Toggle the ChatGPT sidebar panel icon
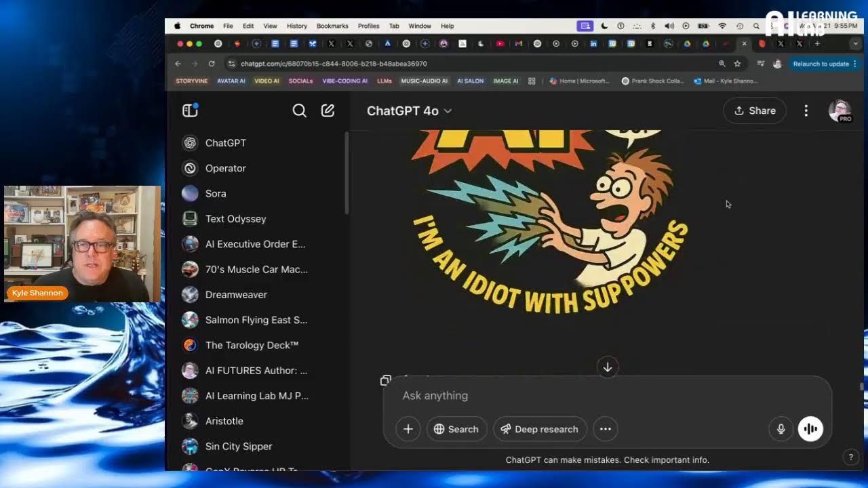This screenshot has width=868, height=488. coord(190,110)
